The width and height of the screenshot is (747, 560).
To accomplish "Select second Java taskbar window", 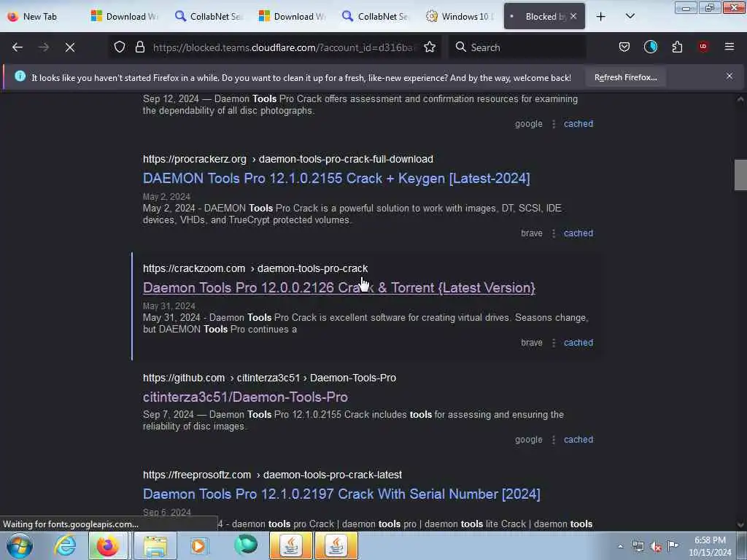I will (336, 545).
